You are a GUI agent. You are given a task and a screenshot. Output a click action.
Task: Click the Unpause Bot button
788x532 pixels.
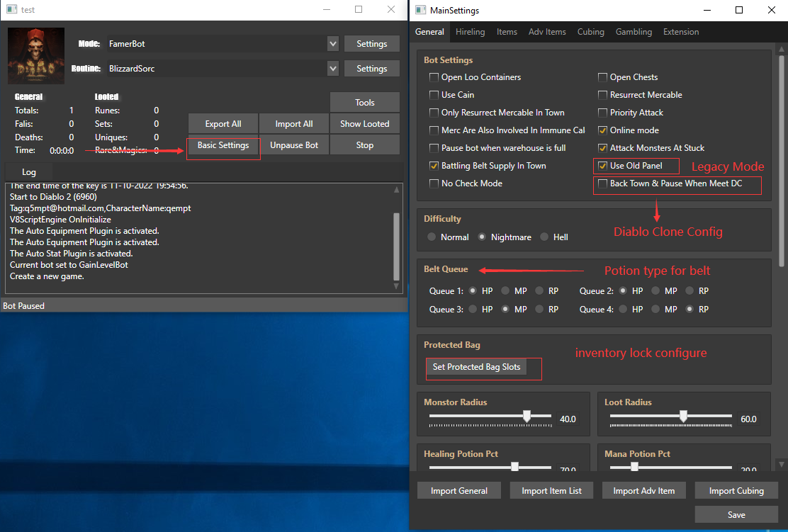(294, 145)
